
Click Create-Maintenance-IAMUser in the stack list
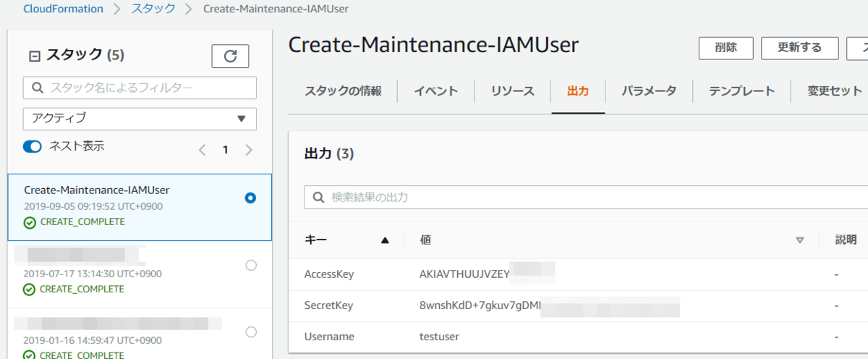click(97, 190)
